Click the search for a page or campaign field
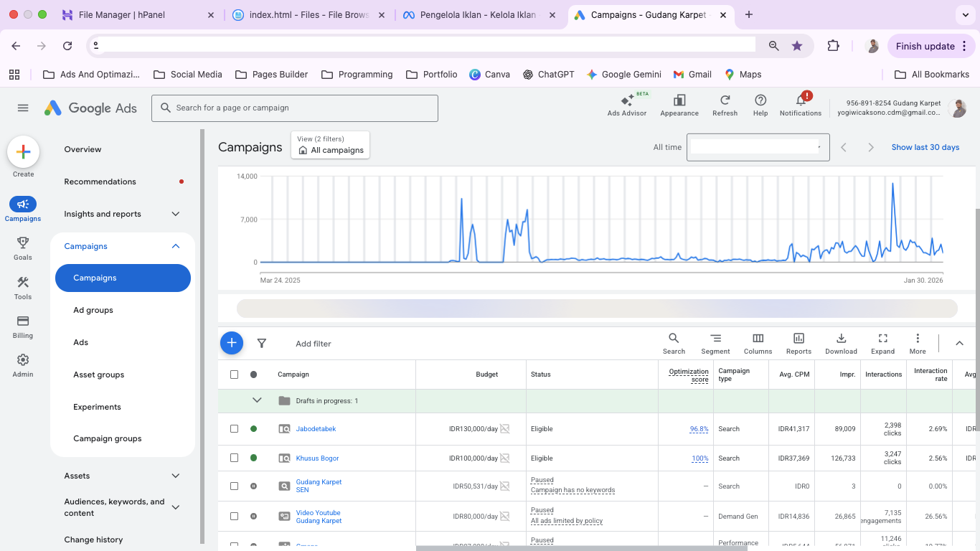The image size is (980, 551). [295, 108]
